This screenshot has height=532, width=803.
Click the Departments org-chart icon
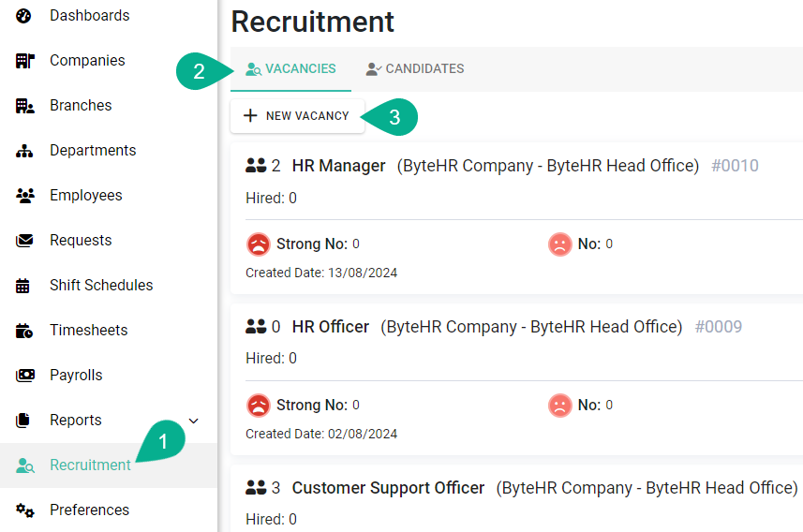[24, 151]
